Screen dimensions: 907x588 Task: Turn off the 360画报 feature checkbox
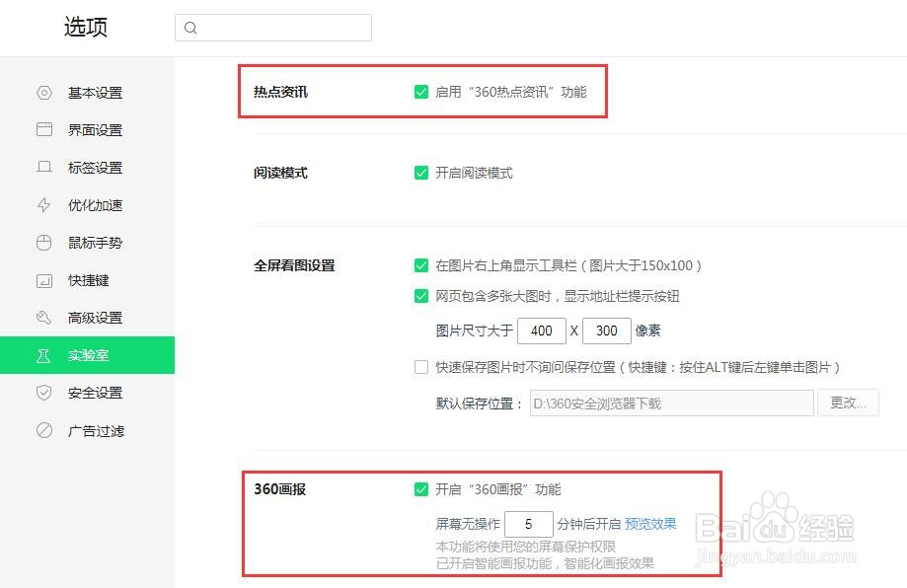tap(421, 487)
